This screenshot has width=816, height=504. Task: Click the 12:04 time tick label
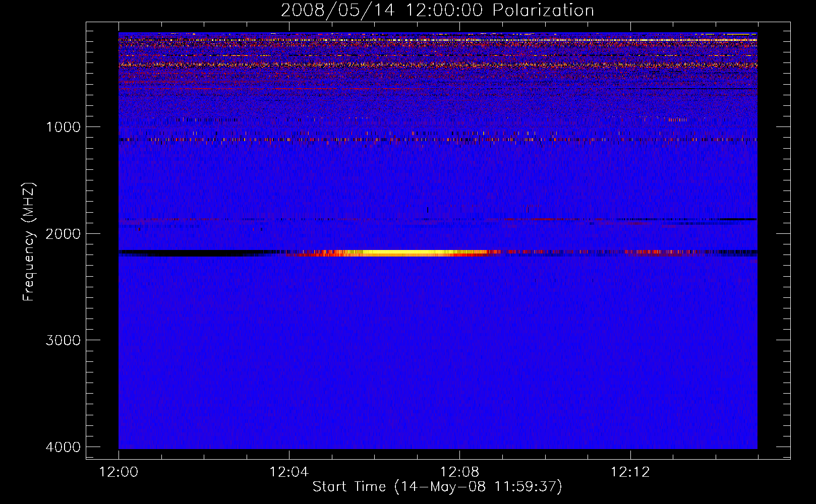click(289, 472)
